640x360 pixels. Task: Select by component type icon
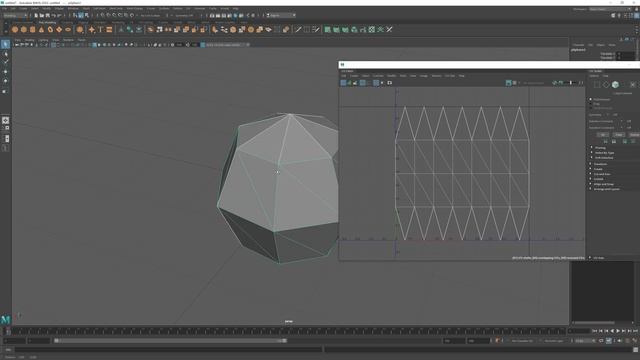point(87,15)
